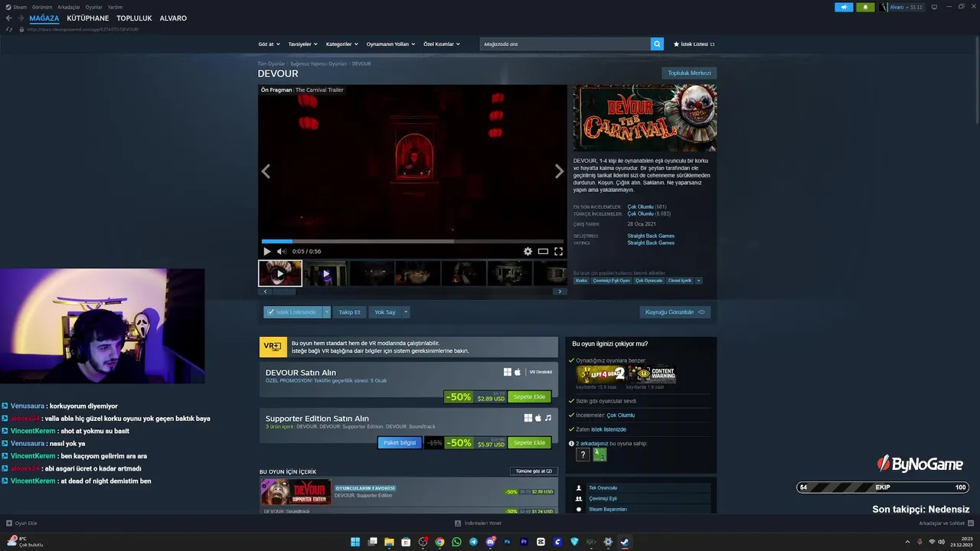Viewport: 980px width, 551px height.
Task: Click the Korku tag
Action: point(582,281)
